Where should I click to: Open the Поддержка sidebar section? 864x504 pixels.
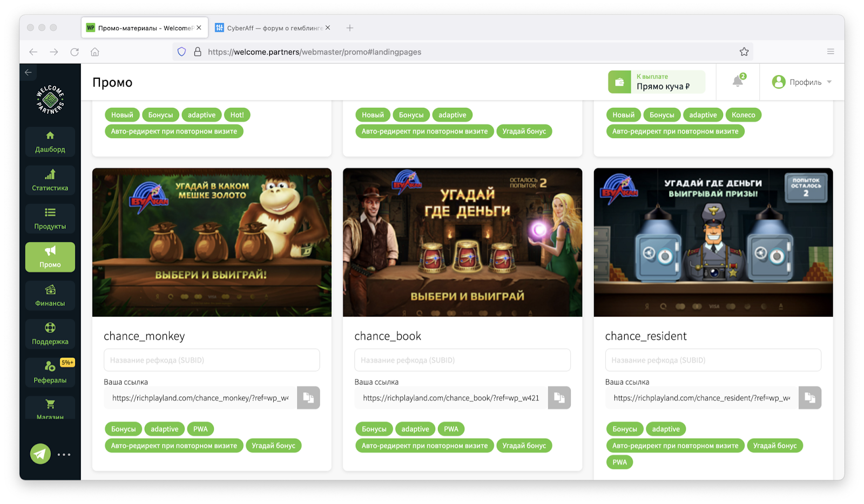(x=50, y=334)
